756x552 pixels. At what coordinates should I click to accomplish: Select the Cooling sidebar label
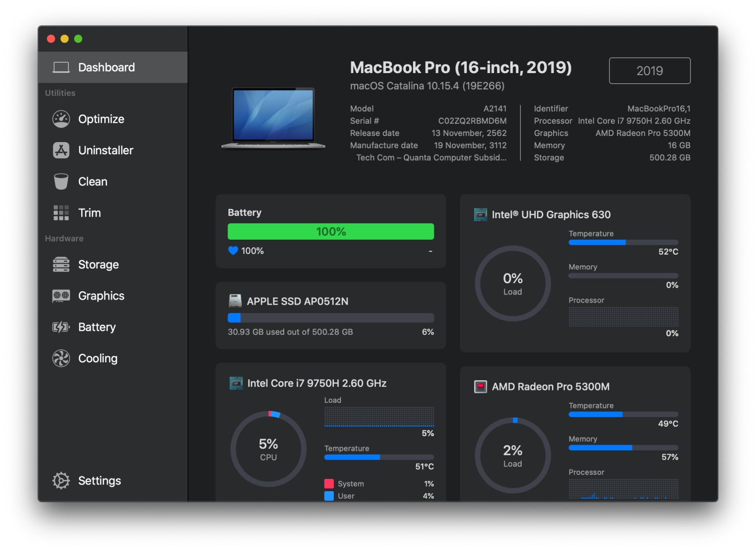98,358
